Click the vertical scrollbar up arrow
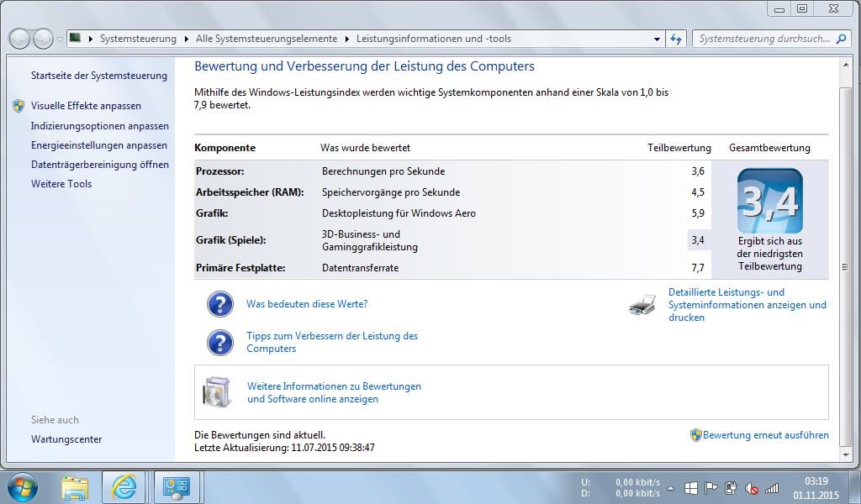This screenshot has width=861, height=504. (x=845, y=66)
